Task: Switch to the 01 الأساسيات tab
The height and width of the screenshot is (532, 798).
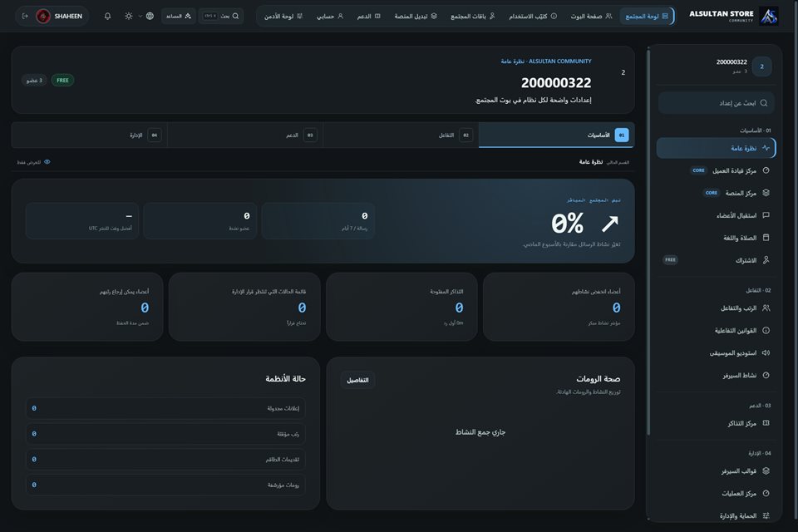Action: click(556, 135)
